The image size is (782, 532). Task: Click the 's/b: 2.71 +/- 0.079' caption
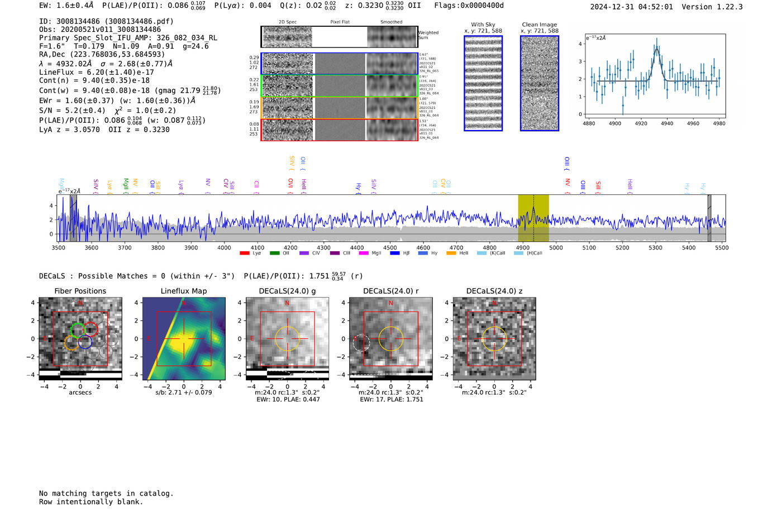[184, 392]
